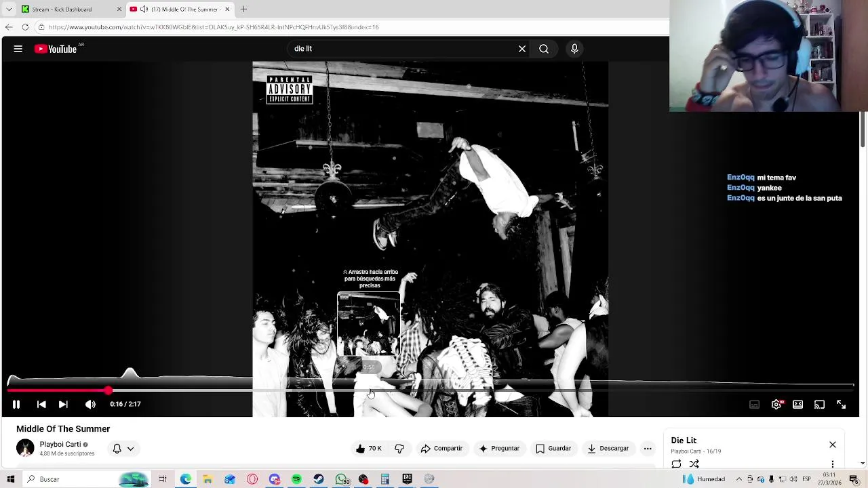The image size is (868, 488).
Task: Clear the search box with the X icon
Action: [522, 49]
